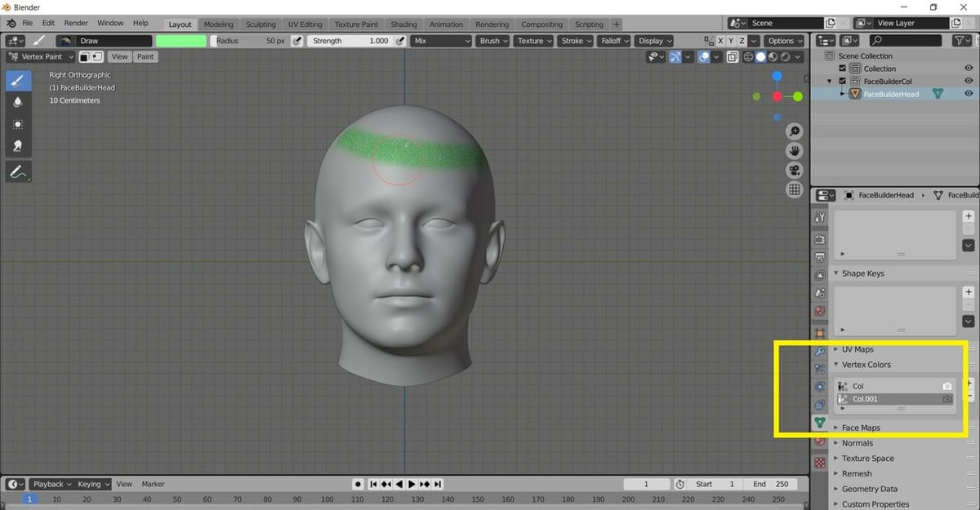Open the Output properties tab
This screenshot has height=510, width=980.
click(x=820, y=257)
